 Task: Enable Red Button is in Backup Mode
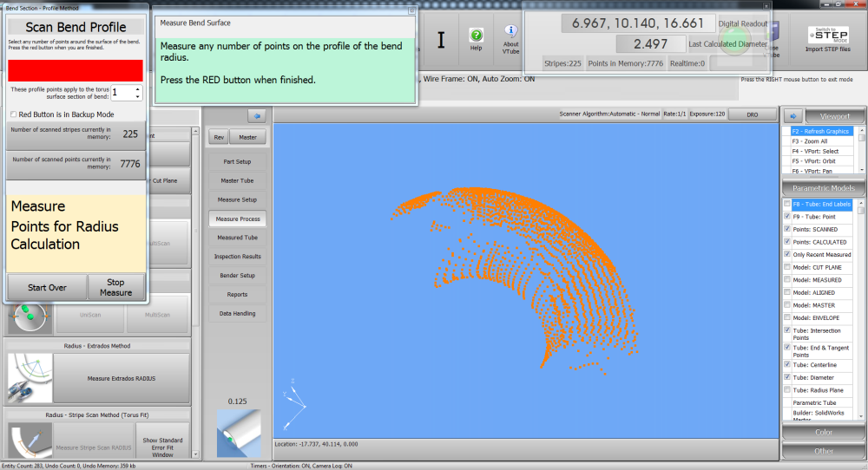click(x=13, y=114)
